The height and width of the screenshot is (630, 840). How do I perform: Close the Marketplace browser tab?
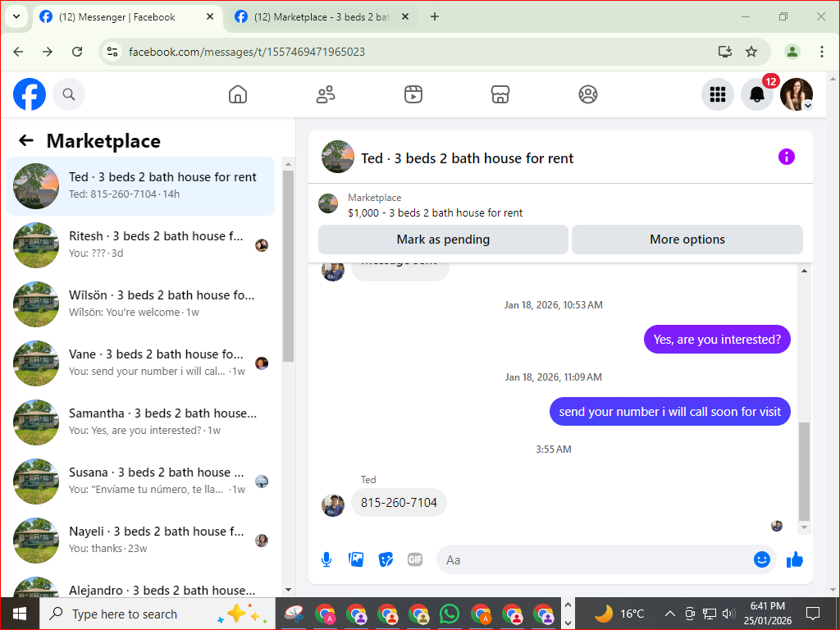pos(405,16)
